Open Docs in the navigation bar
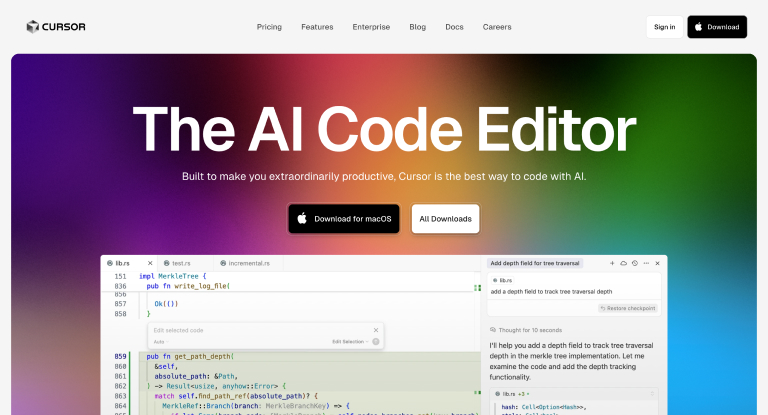This screenshot has height=415, width=768. point(454,27)
